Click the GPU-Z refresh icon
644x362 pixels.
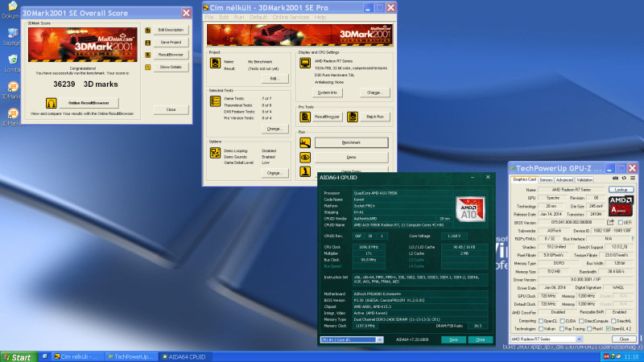coord(624,179)
